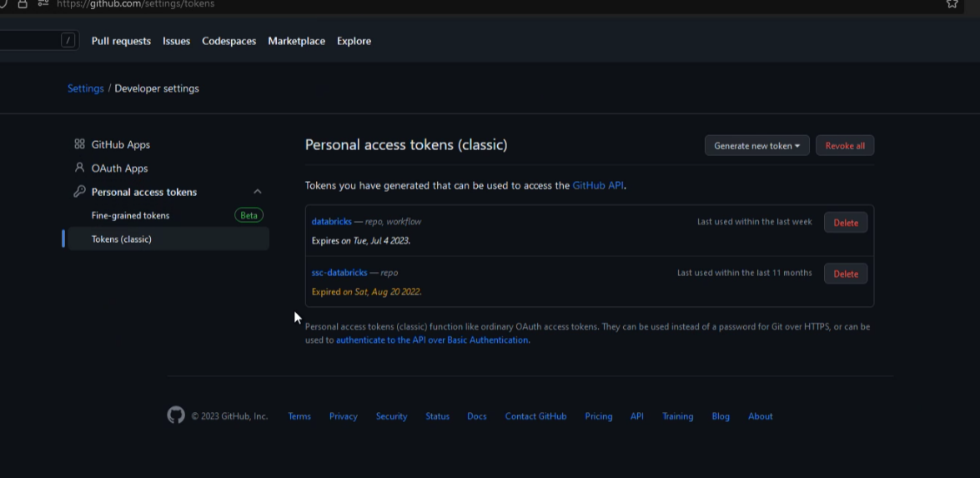
Task: Delete the expired ssc-databricks token
Action: [x=845, y=274]
